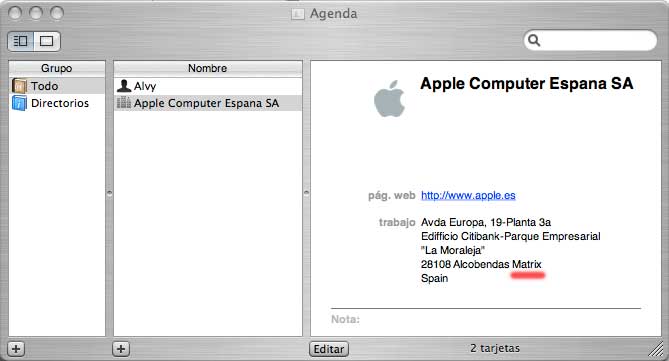Viewport: 669px width, 361px height.
Task: Select the Todo group
Action: click(57, 86)
